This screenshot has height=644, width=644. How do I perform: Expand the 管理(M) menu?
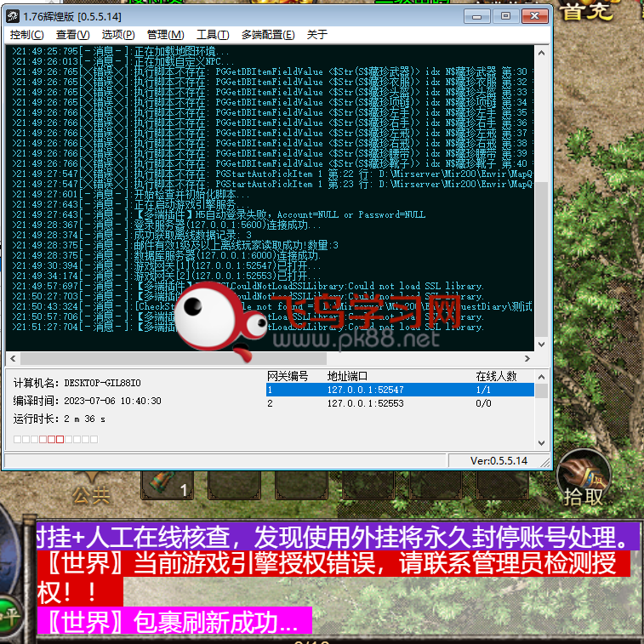click(165, 35)
